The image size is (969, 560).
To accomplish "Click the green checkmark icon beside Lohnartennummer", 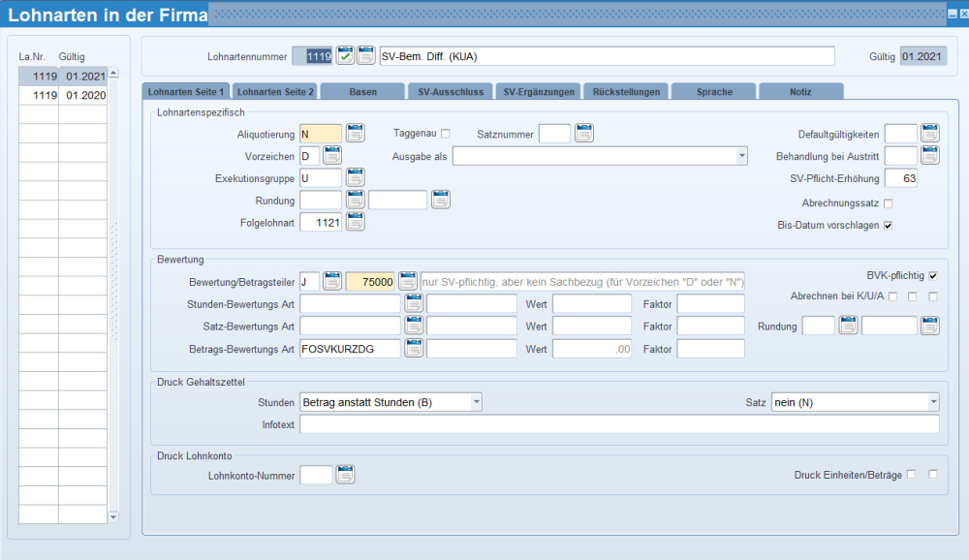I will coord(345,55).
